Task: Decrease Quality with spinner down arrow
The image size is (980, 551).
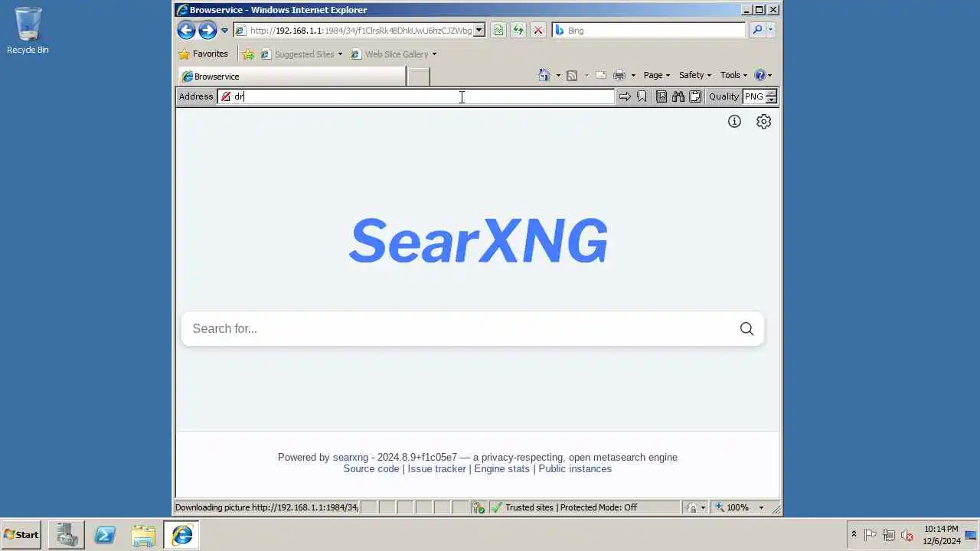Action: tap(771, 100)
